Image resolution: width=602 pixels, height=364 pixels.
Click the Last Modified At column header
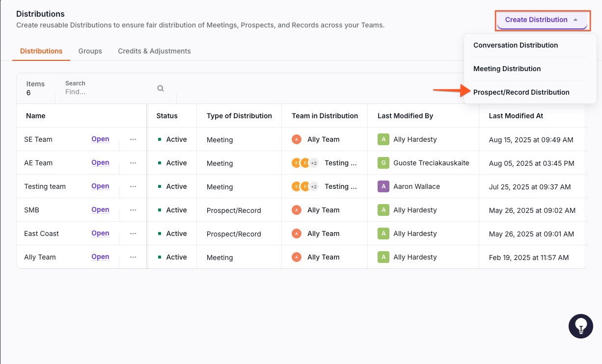tap(516, 116)
